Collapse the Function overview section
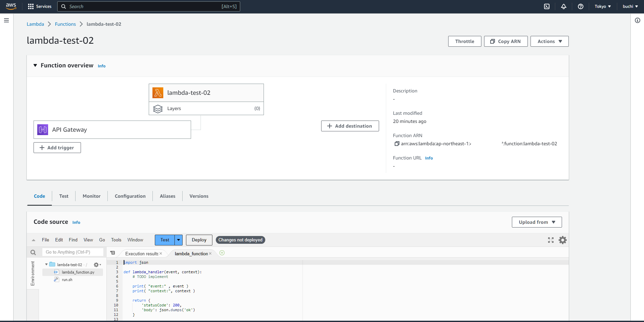 coord(35,65)
